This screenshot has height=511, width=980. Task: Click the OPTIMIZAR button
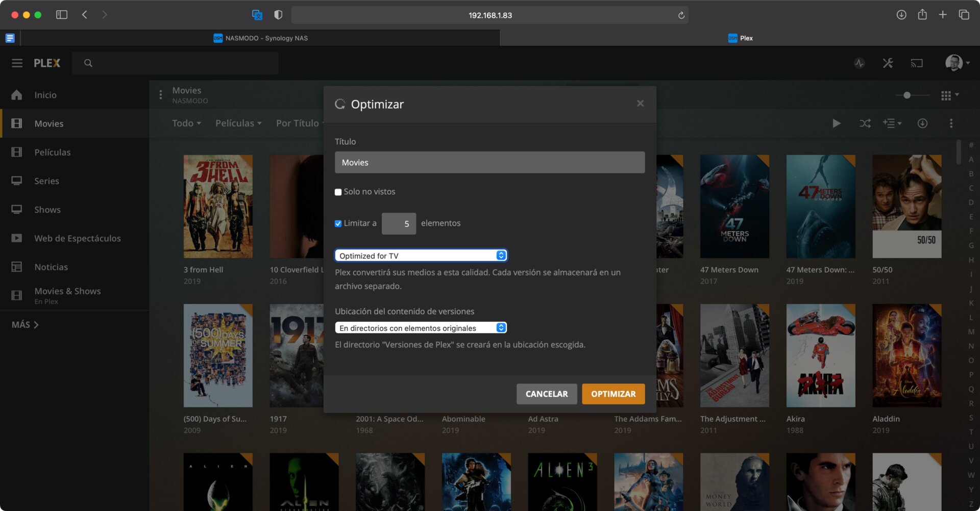click(x=612, y=394)
